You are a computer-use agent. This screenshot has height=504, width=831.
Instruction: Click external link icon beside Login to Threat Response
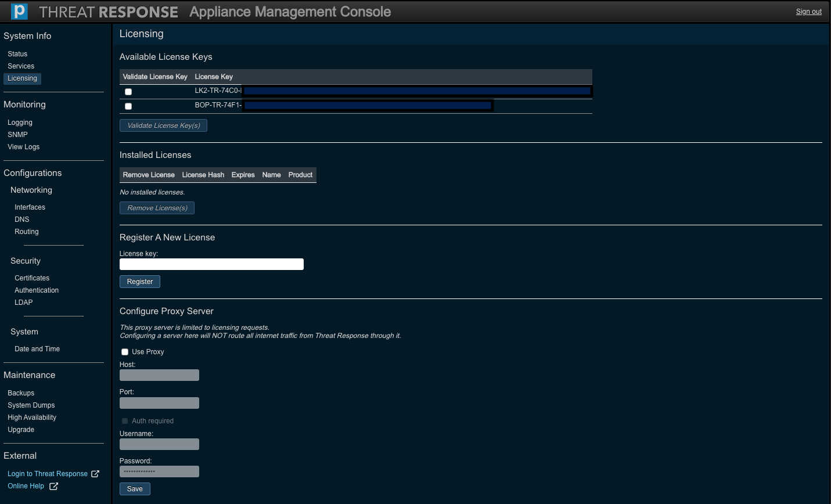[x=95, y=474]
